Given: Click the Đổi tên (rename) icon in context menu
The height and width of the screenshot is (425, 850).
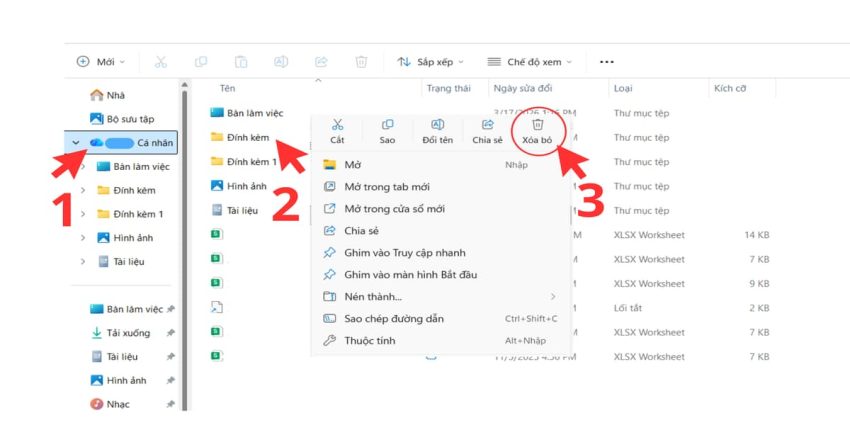Looking at the screenshot, I should [437, 125].
